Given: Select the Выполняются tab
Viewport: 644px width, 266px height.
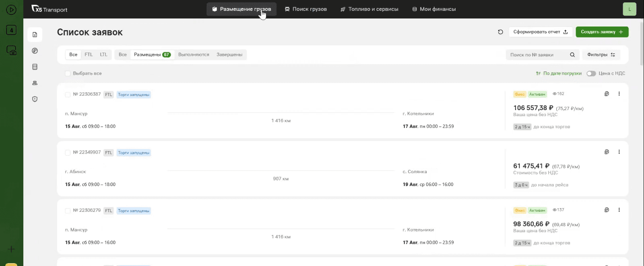Looking at the screenshot, I should [194, 55].
